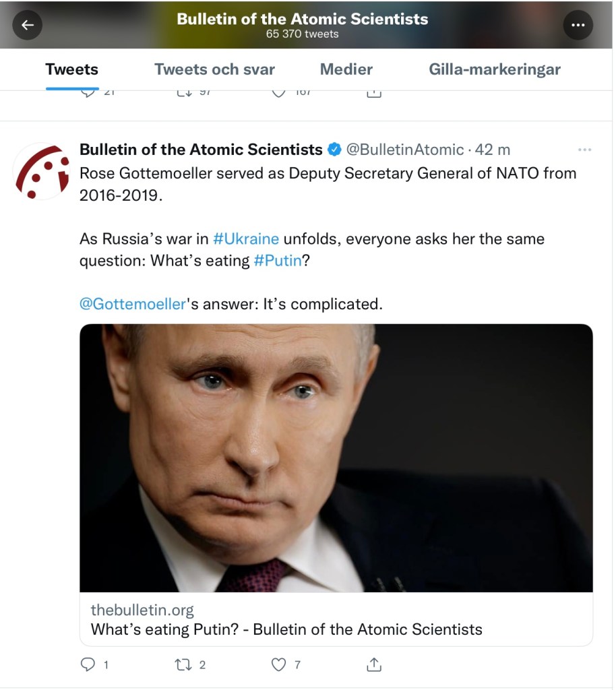Image resolution: width=616 pixels, height=690 pixels.
Task: Go back using the arrow button
Action: (28, 26)
